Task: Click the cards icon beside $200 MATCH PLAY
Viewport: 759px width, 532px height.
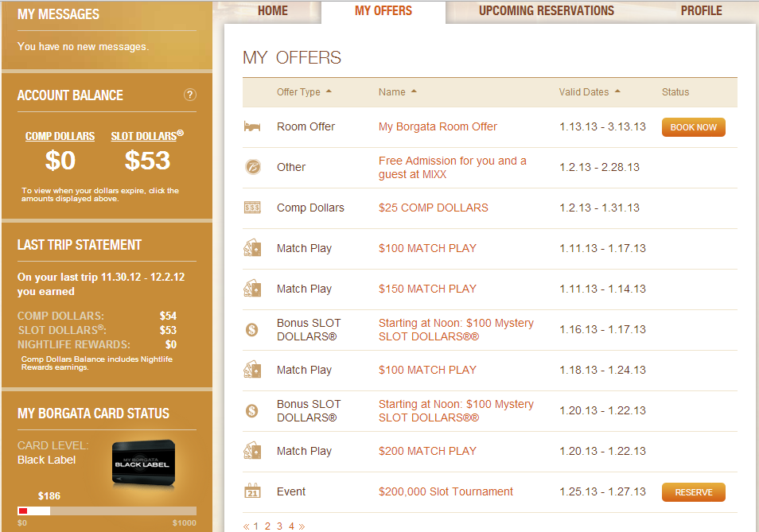Action: click(252, 451)
